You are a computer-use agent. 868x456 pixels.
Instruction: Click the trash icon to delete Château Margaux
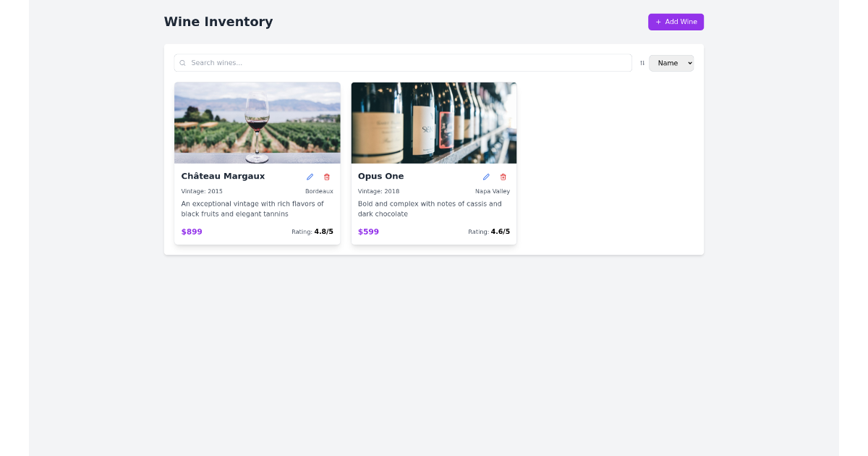[326, 177]
